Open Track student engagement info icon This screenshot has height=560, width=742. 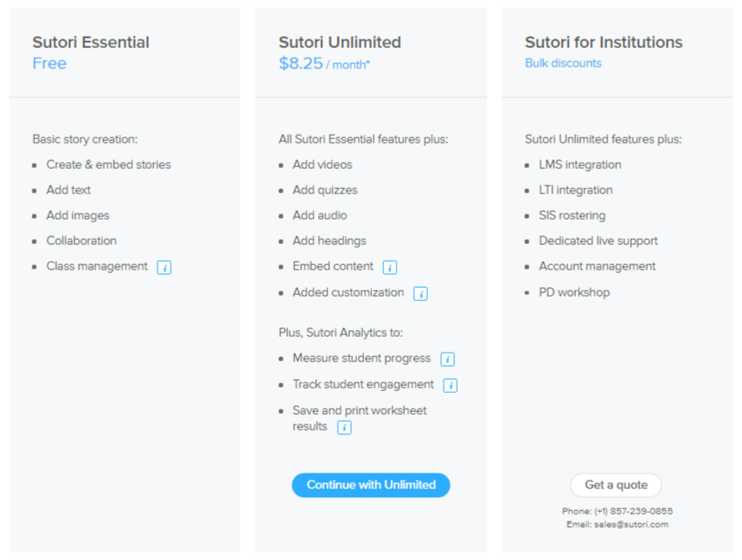451,386
